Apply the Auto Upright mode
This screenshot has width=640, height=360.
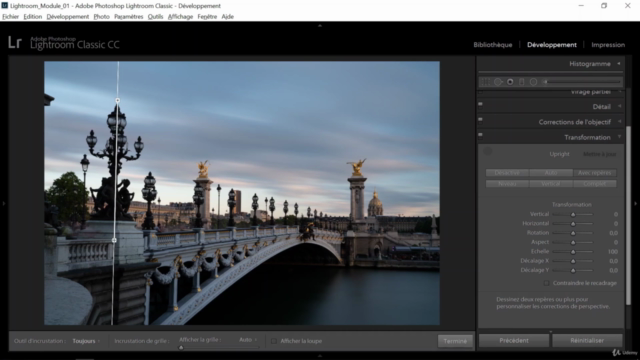551,173
